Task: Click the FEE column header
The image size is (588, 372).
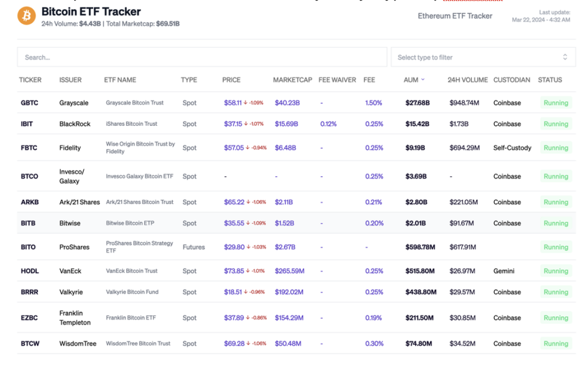Action: click(x=369, y=80)
